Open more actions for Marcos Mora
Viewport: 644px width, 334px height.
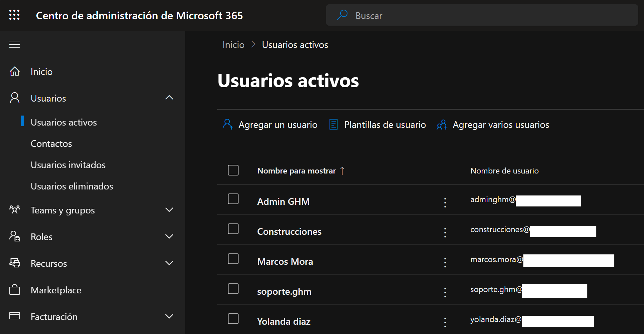click(445, 262)
